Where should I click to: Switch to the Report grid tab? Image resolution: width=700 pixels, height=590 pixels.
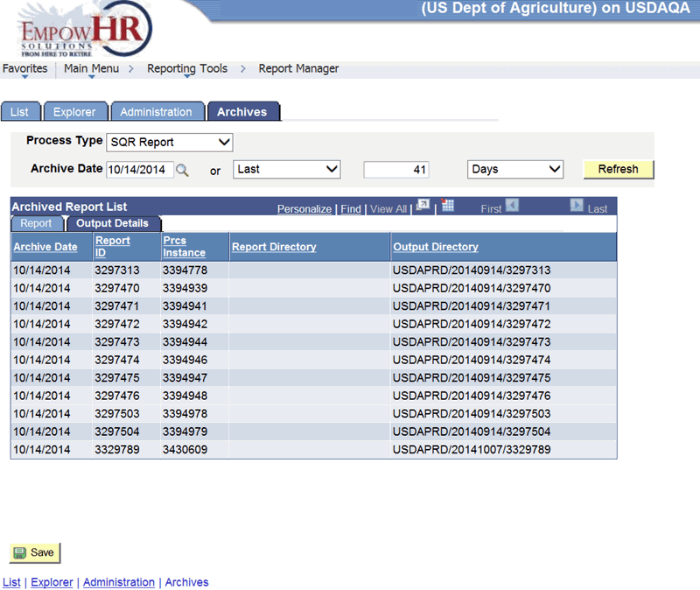(36, 223)
